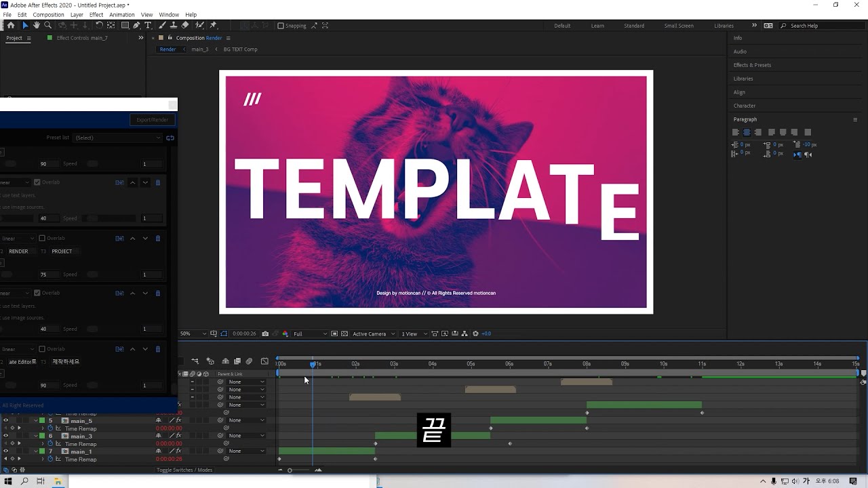The image size is (868, 488).
Task: Open the main_3 breadcrumb in the viewer
Action: coord(199,49)
